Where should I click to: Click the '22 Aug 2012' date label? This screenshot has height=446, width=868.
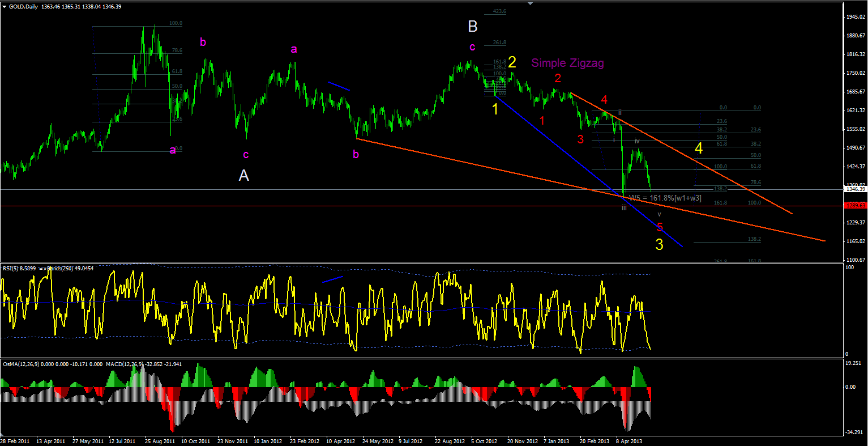(450, 441)
